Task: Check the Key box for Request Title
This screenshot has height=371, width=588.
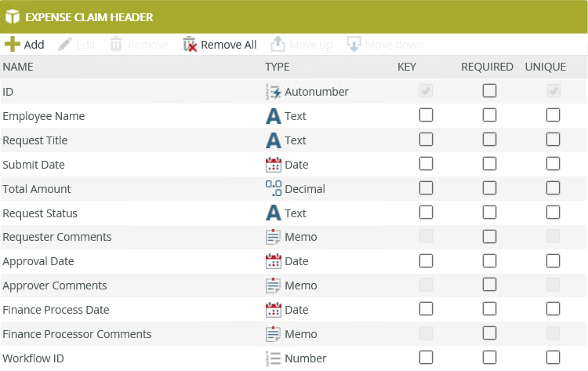Action: tap(426, 140)
